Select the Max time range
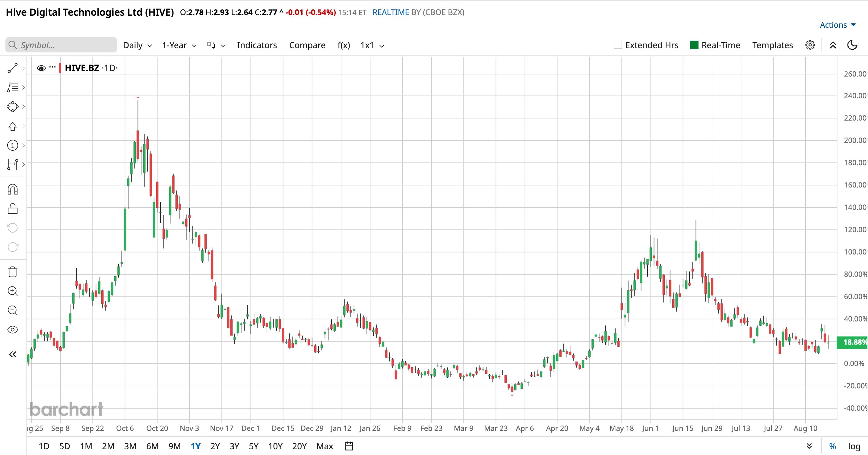This screenshot has width=868, height=455. point(325,446)
